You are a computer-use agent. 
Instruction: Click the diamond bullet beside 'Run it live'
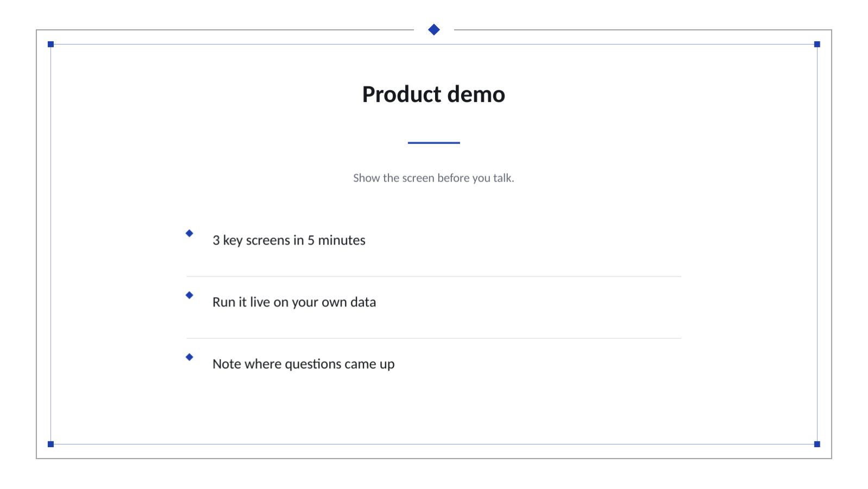coord(190,295)
